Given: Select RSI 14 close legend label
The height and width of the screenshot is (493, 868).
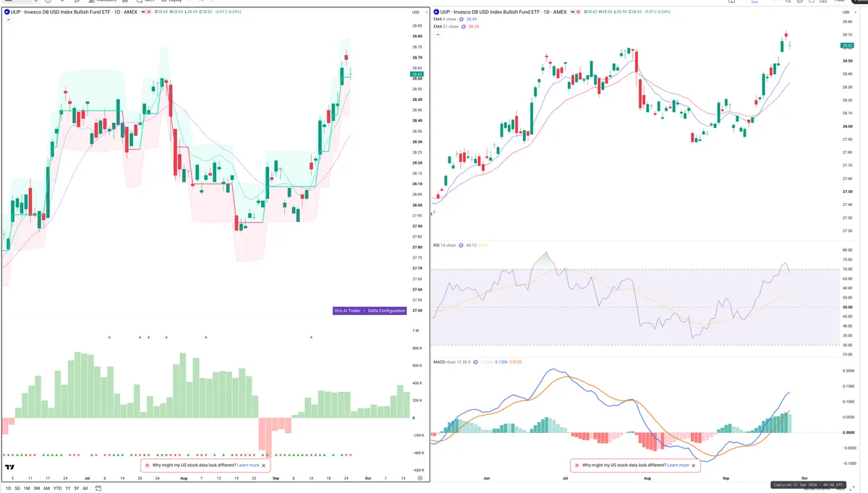Looking at the screenshot, I should point(444,246).
